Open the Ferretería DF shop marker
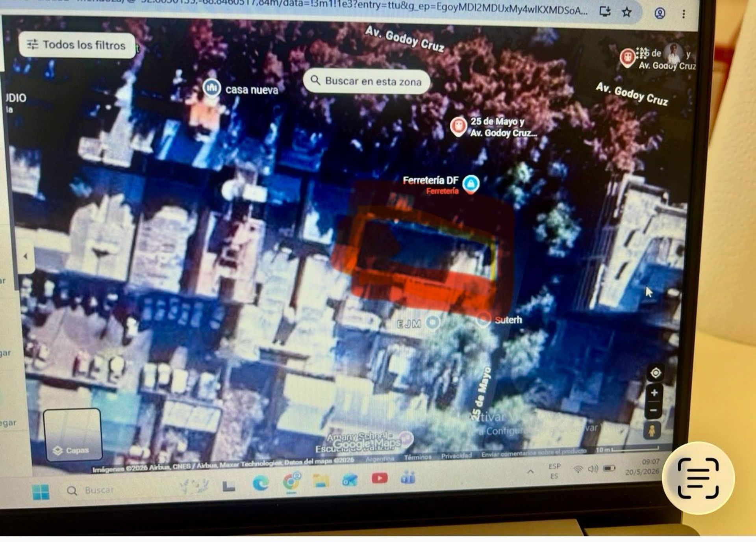The height and width of the screenshot is (542, 756). (x=471, y=184)
